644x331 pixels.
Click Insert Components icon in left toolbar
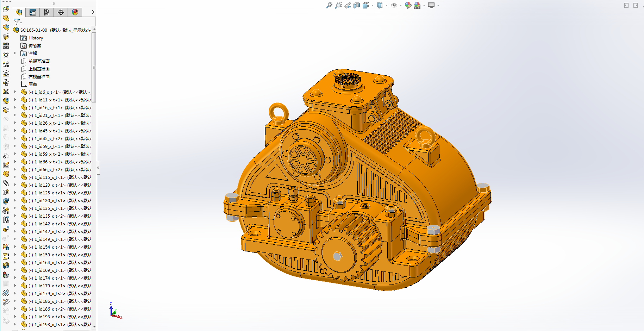pyautogui.click(x=6, y=9)
